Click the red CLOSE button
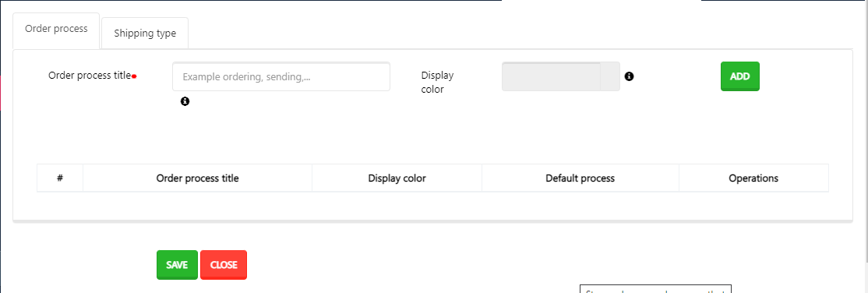Viewport: 868px width, 293px height. coord(224,265)
